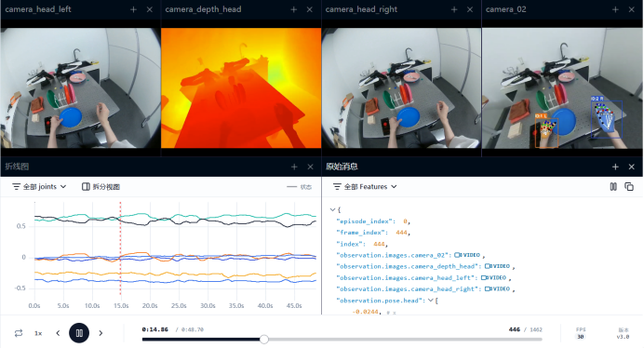Collapse the root JSON object chevron
The height and width of the screenshot is (348, 644).
[x=332, y=209]
